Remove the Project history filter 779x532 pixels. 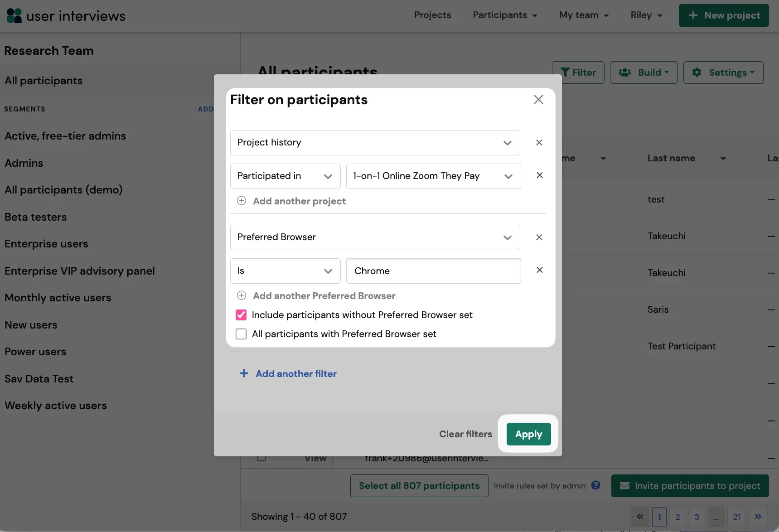tap(539, 143)
